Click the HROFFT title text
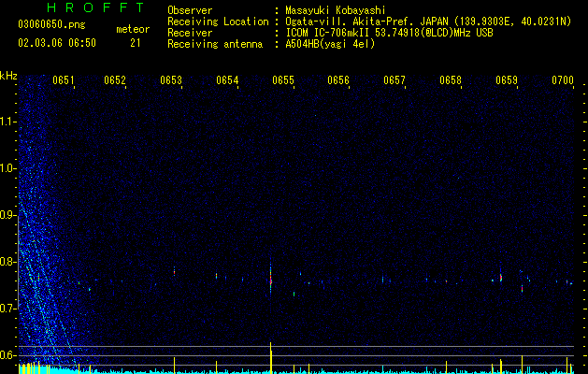 (96, 7)
